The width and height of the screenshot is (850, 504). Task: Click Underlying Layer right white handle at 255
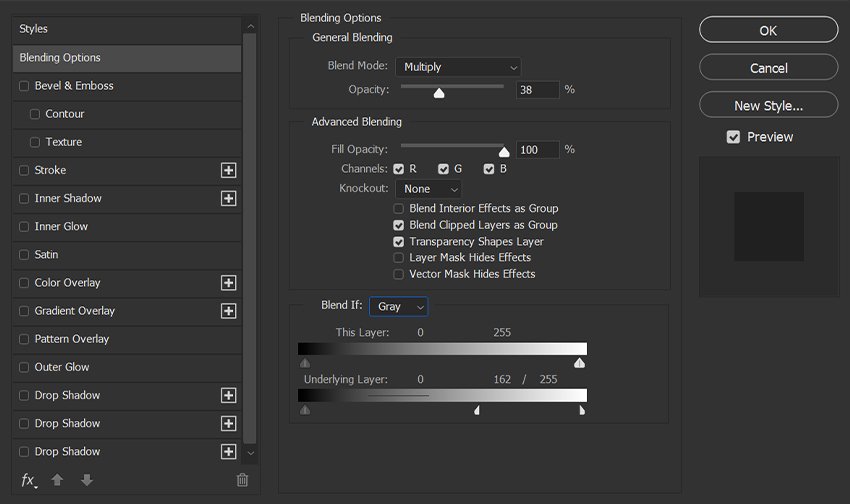(x=582, y=410)
